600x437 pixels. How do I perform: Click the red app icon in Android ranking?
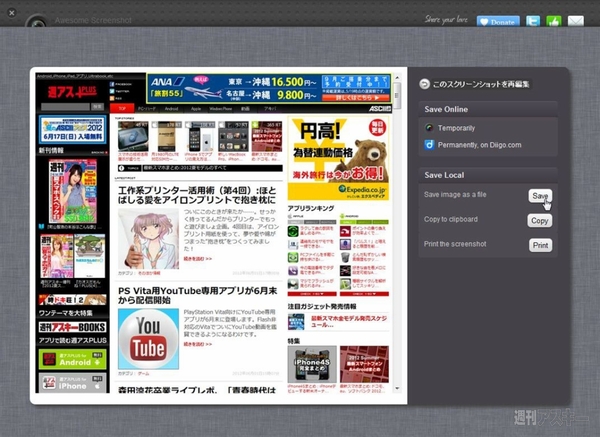click(345, 231)
